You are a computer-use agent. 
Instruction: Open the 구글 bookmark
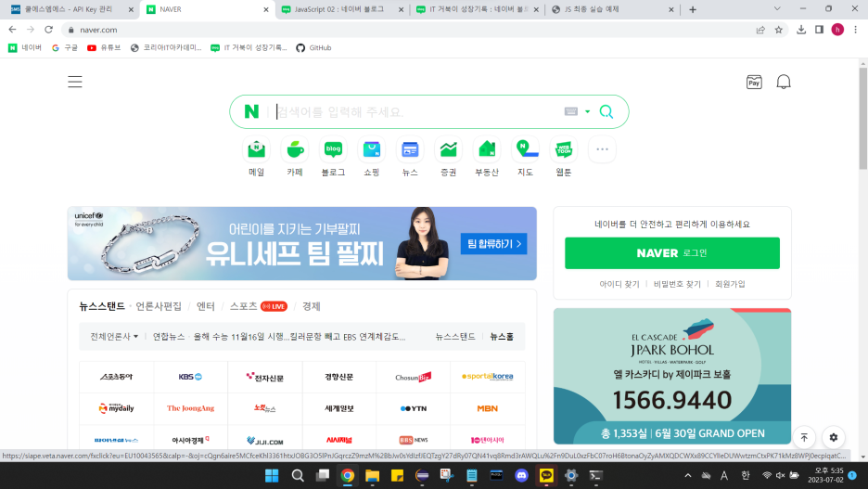[x=65, y=47]
